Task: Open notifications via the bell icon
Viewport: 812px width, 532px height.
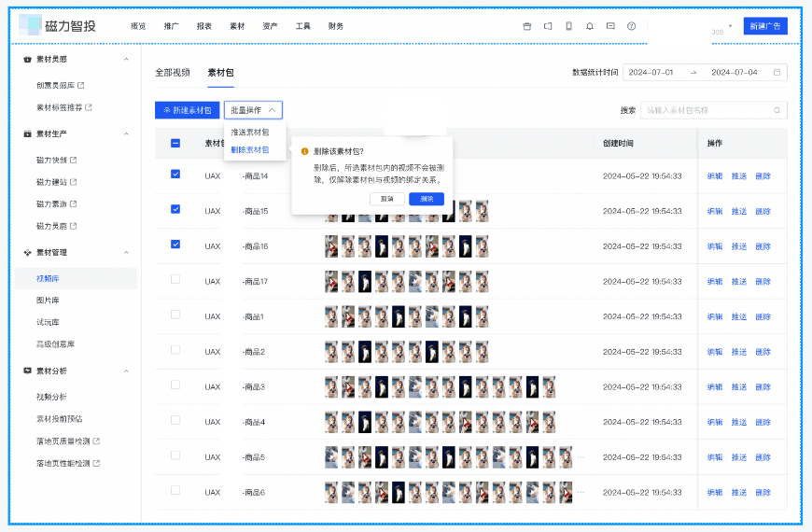Action: (589, 26)
